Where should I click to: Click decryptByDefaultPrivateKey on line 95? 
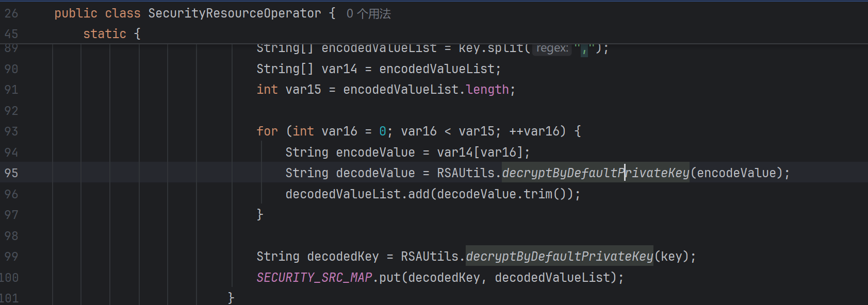(x=595, y=173)
